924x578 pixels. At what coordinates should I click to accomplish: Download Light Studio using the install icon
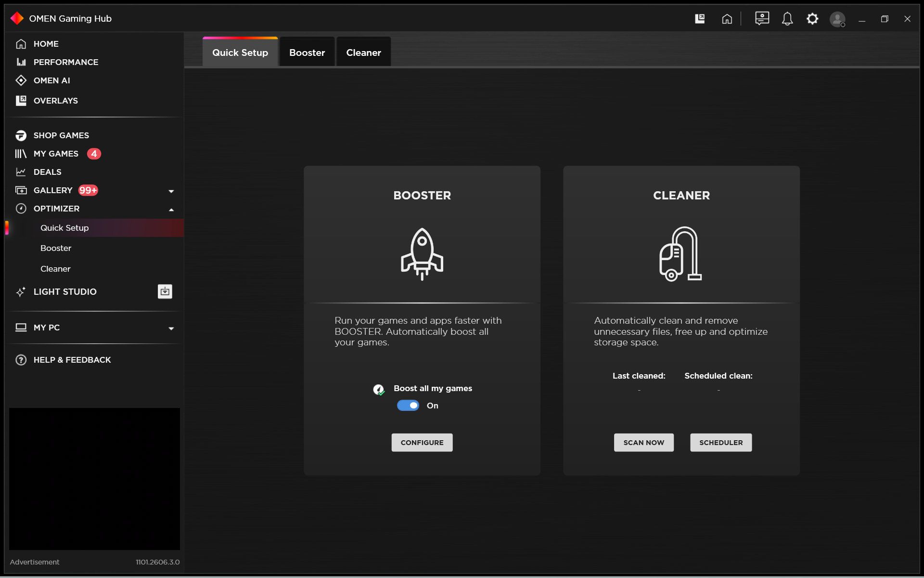tap(165, 291)
